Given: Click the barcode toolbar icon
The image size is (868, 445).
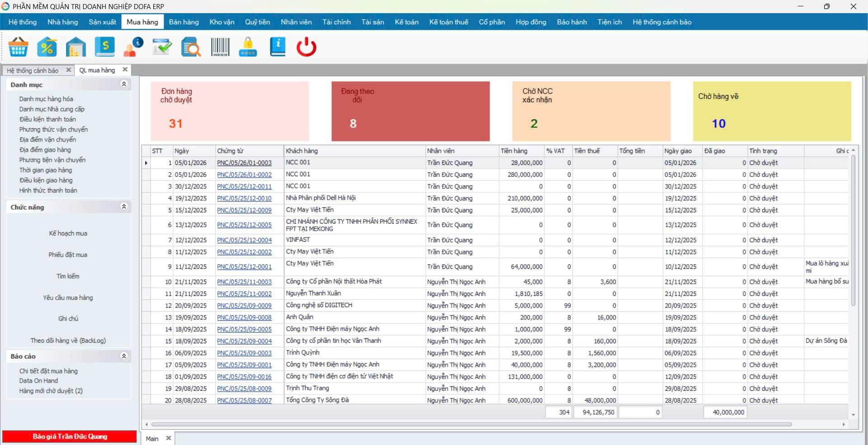Looking at the screenshot, I should pyautogui.click(x=220, y=47).
